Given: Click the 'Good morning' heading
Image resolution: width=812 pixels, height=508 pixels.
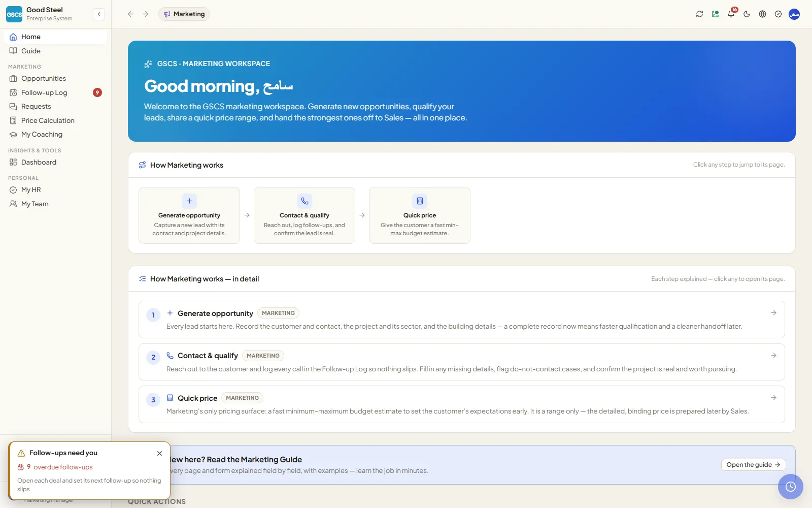Looking at the screenshot, I should coord(219,86).
